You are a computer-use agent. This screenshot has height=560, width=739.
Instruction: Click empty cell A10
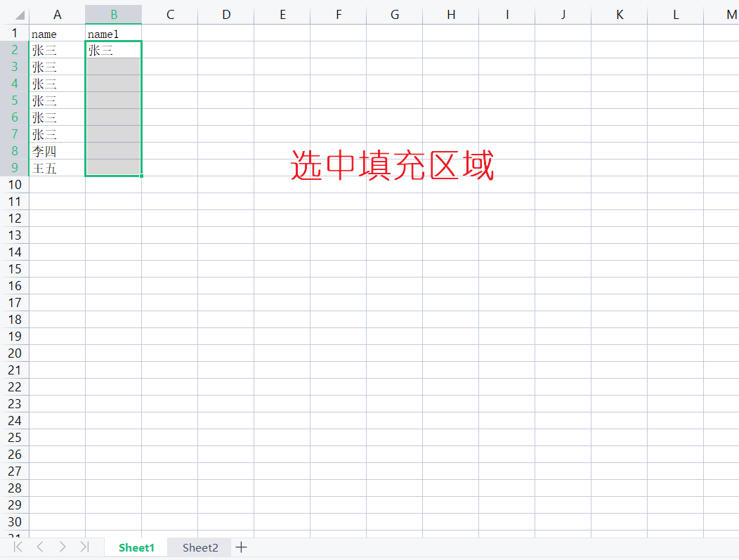click(x=57, y=185)
